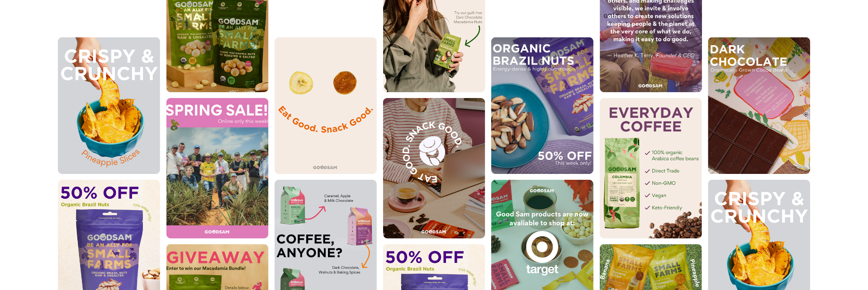This screenshot has width=868, height=290.
Task: Click the 100% organic Arabica checkmark
Action: pyautogui.click(x=647, y=153)
